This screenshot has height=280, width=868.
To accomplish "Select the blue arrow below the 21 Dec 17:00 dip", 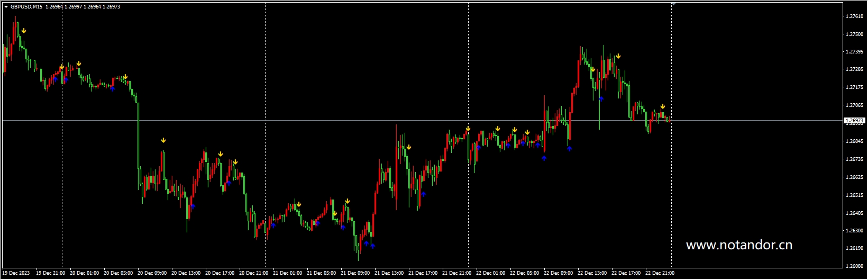I will (423, 194).
